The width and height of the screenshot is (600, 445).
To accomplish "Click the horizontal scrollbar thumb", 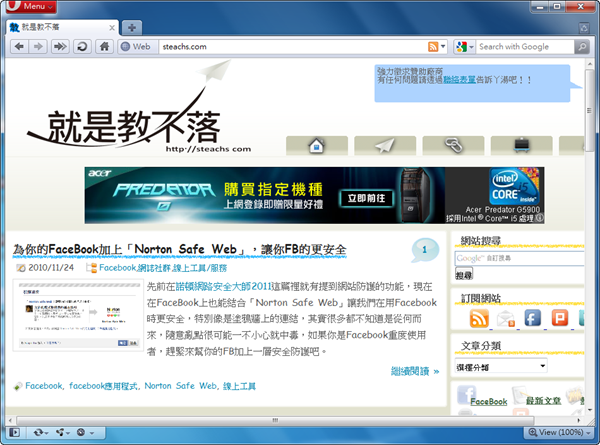I will [x=275, y=421].
